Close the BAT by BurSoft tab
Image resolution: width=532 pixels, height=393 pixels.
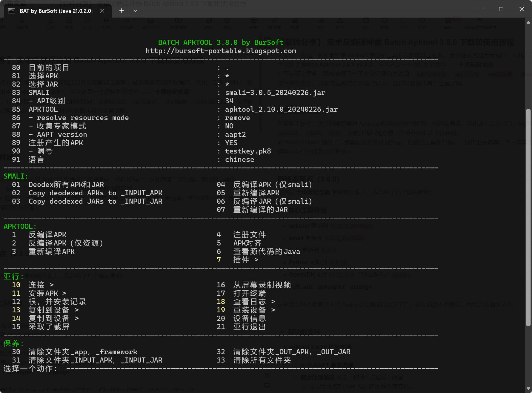[102, 11]
